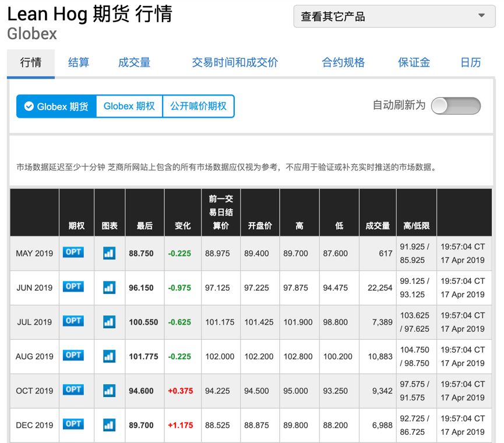Select the 公开喊价期权 view

pyautogui.click(x=198, y=106)
